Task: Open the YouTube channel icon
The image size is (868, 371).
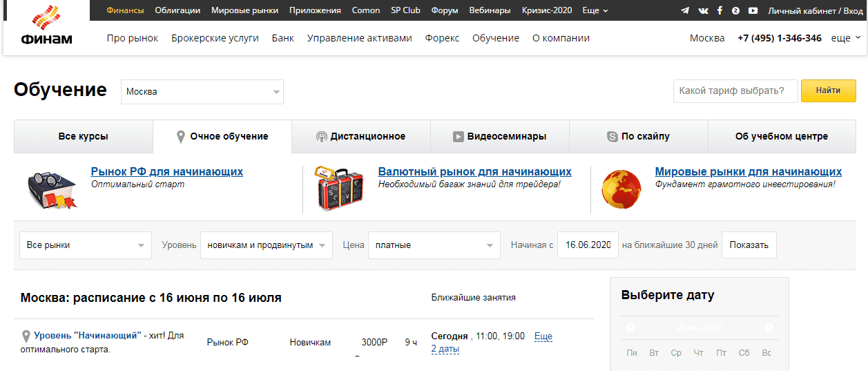Action: [x=753, y=10]
